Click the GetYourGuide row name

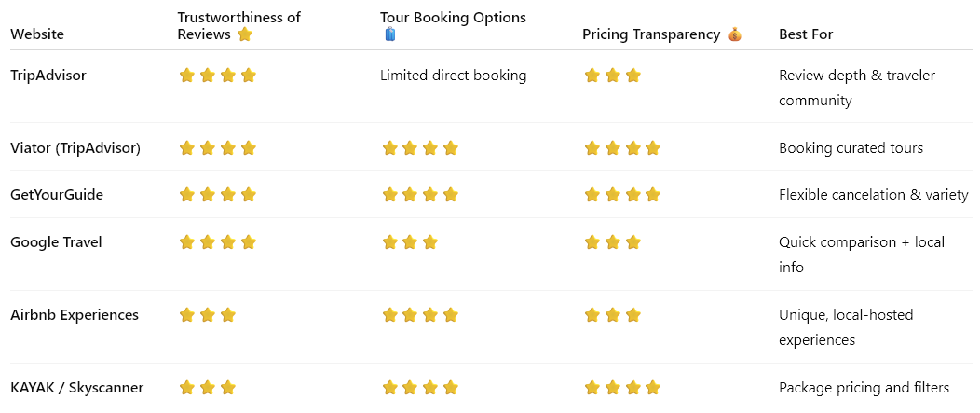click(57, 195)
